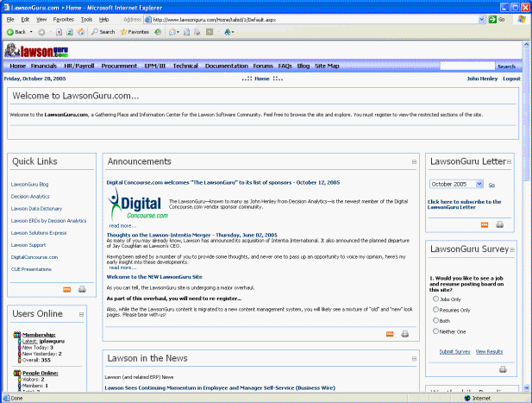The image size is (532, 403).
Task: Select the Neither One radio option
Action: point(435,331)
